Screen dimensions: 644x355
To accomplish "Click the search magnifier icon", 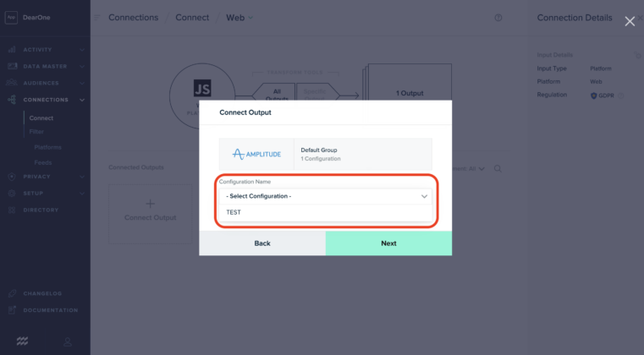I will (498, 168).
